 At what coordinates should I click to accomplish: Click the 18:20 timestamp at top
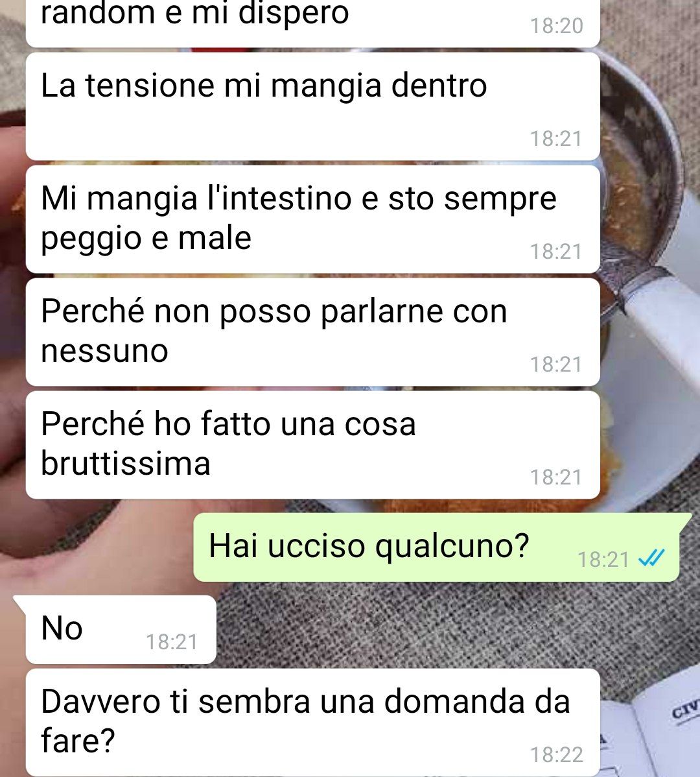(557, 26)
